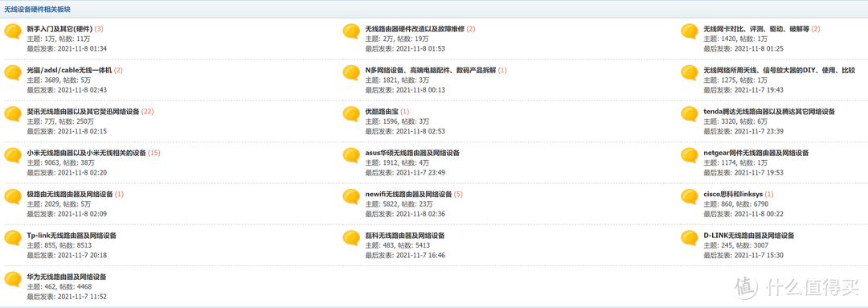Open last post dated 2021-11-8 01:34
The height and width of the screenshot is (308, 868).
82,49
